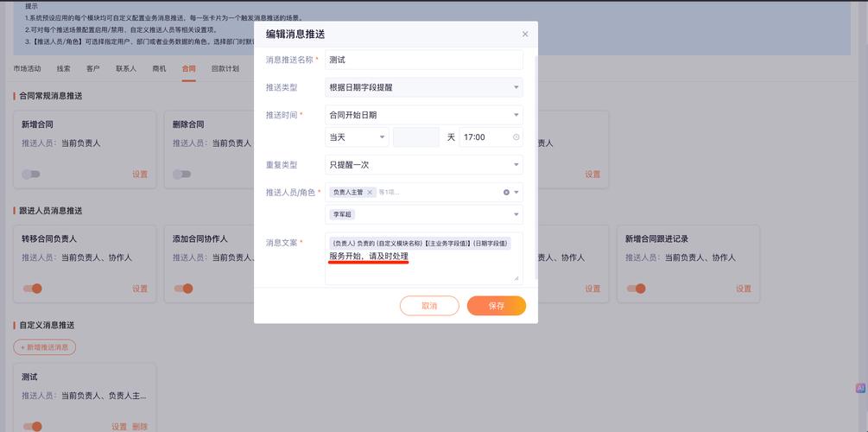Image resolution: width=868 pixels, height=432 pixels.
Task: Open the 当天 offset dropdown
Action: click(x=357, y=137)
